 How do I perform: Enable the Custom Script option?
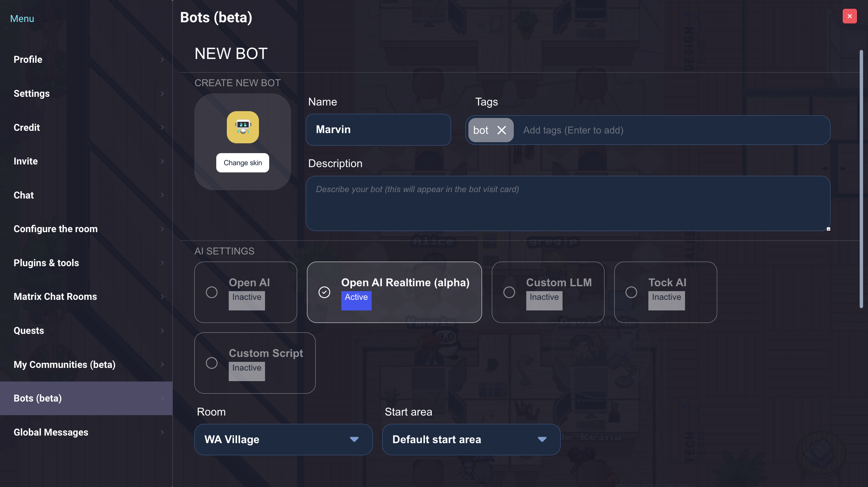[212, 363]
